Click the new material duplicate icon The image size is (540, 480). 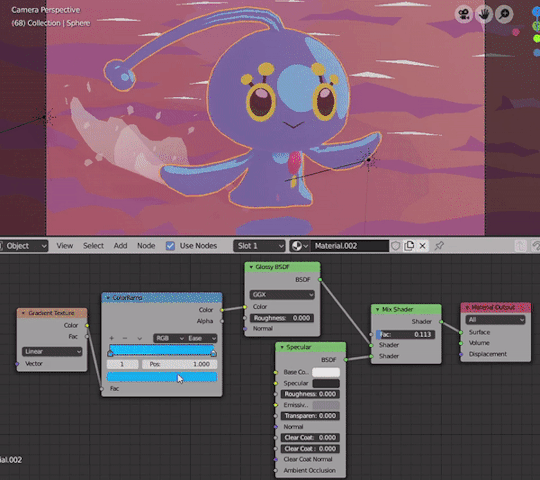[x=409, y=246]
